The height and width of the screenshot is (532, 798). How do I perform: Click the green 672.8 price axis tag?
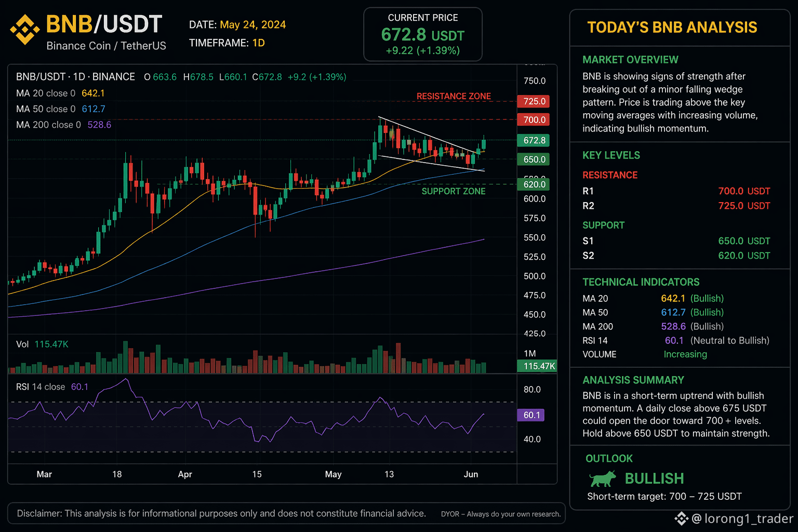point(534,140)
